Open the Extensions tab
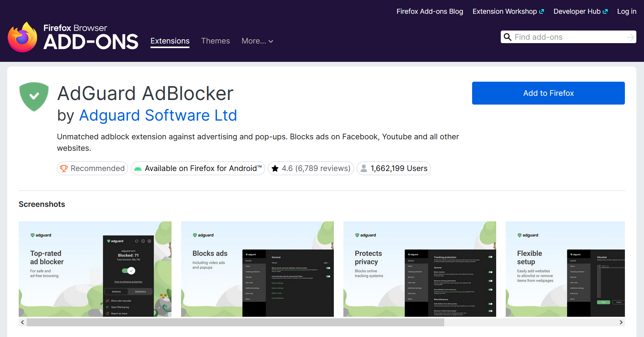Screen dimensions: 644x337 tap(170, 41)
